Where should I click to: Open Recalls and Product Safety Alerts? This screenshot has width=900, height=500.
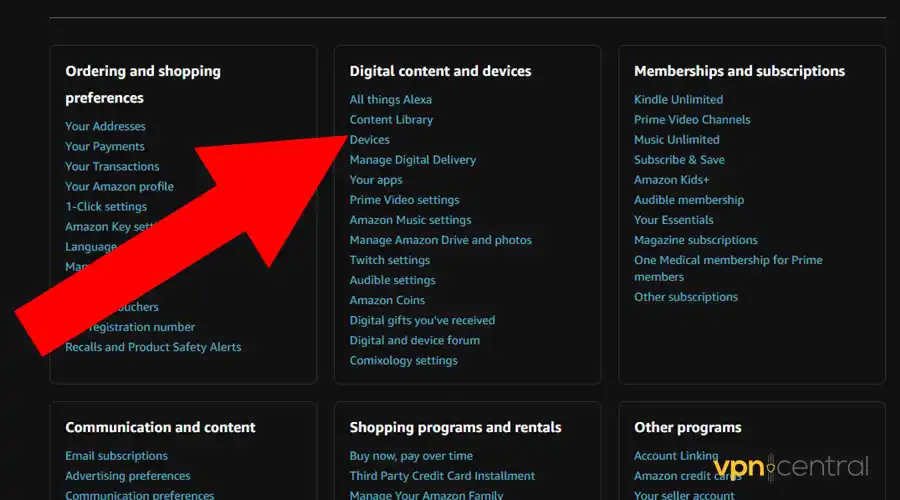coord(153,347)
